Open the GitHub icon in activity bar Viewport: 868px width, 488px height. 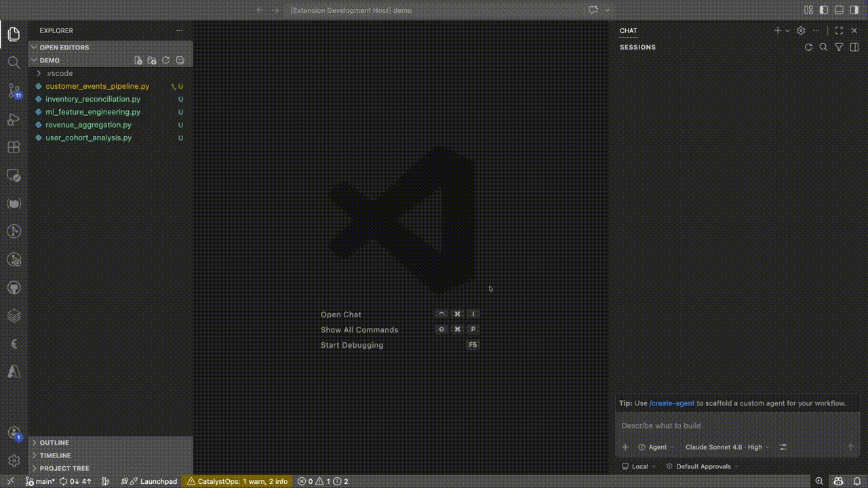(x=14, y=287)
